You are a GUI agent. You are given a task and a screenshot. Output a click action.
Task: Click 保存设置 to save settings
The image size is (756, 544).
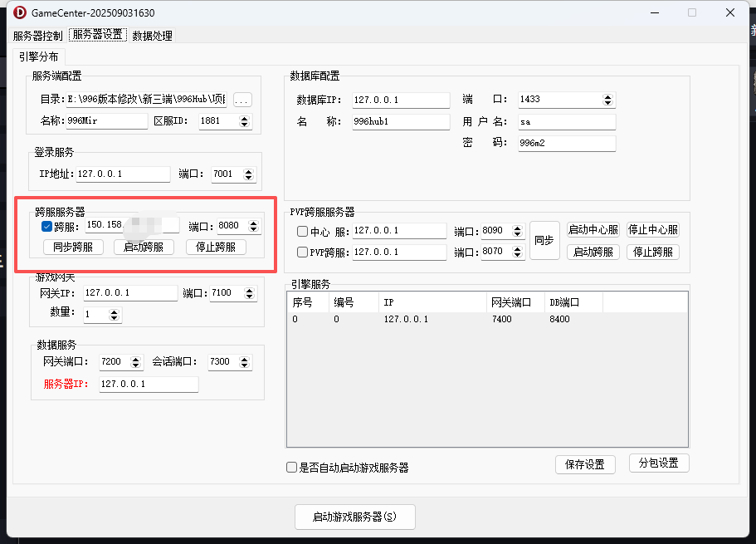[x=585, y=464]
